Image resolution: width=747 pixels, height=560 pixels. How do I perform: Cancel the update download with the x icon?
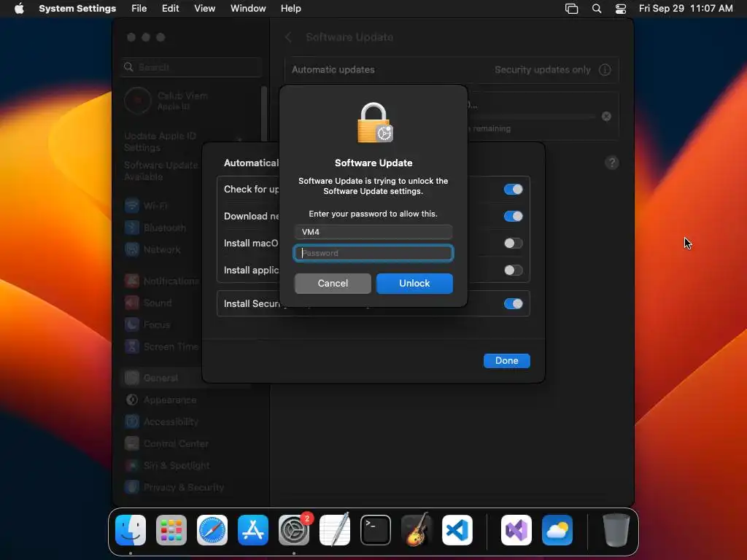tap(606, 116)
